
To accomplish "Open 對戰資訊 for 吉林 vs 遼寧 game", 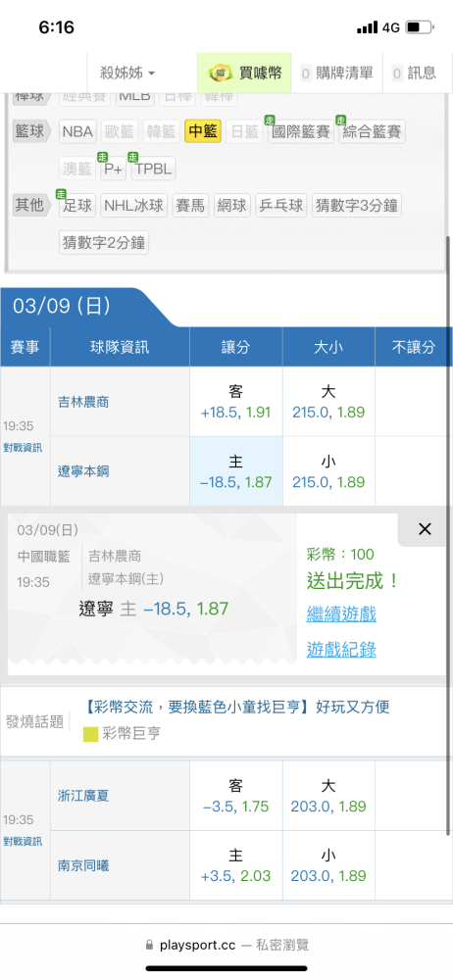I will point(24,448).
